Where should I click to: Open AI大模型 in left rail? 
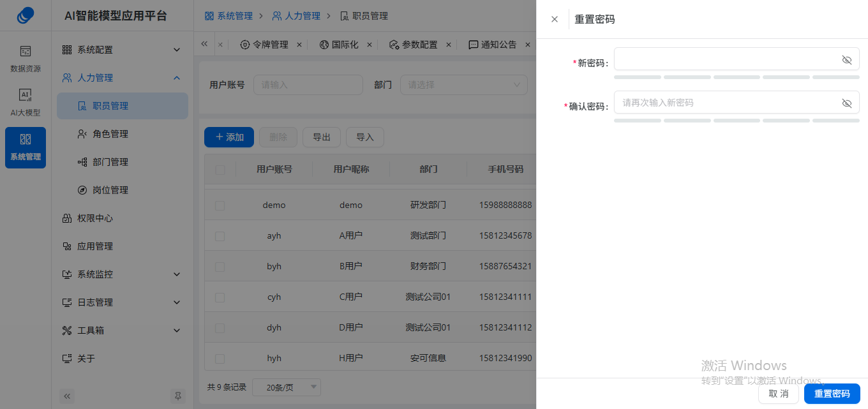pyautogui.click(x=26, y=102)
